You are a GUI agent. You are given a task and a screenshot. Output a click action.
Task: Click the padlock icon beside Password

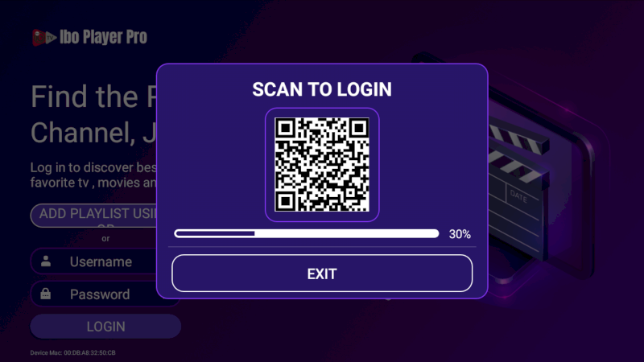[x=46, y=294]
